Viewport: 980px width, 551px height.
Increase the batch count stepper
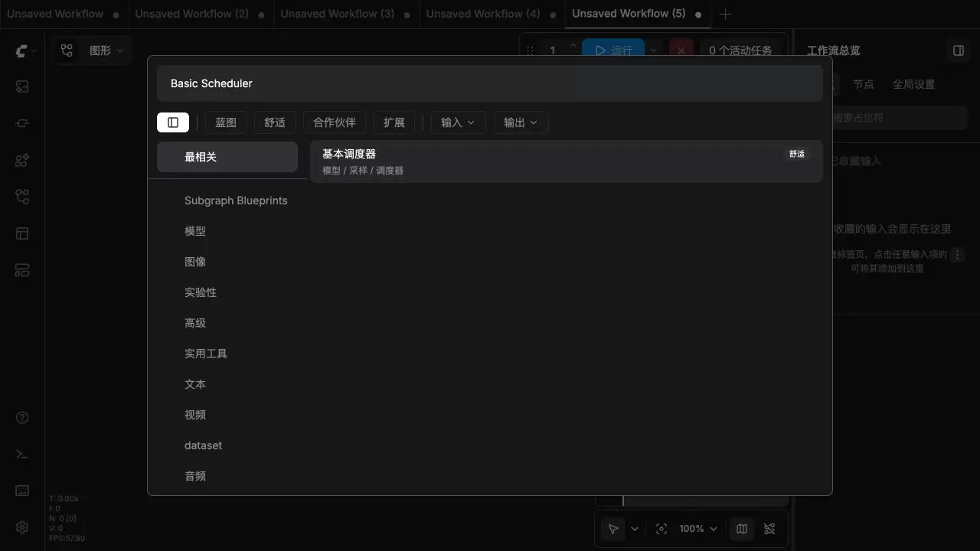[x=573, y=45]
